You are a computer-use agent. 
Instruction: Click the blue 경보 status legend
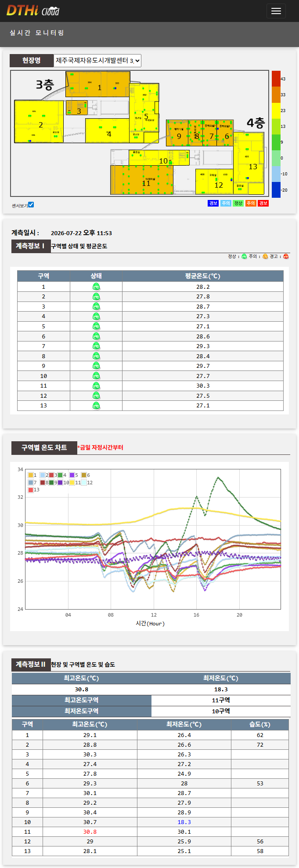click(x=213, y=203)
